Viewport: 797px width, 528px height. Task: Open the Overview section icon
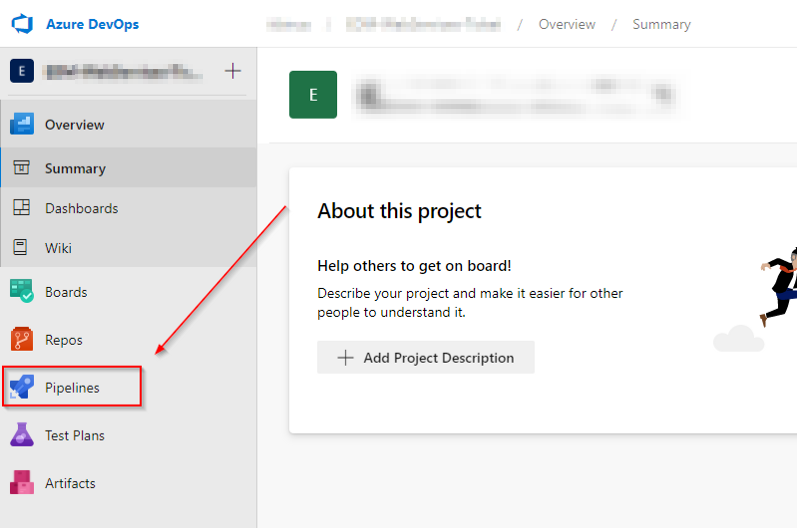tap(22, 125)
